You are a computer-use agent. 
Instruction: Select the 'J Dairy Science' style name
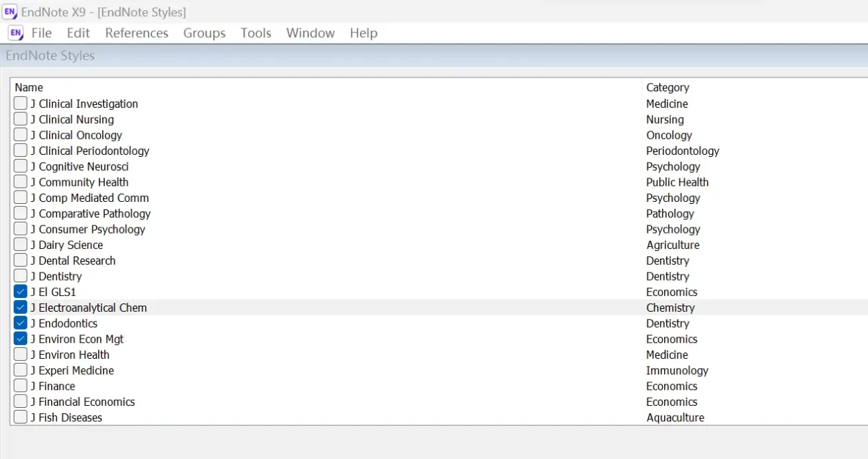(x=67, y=245)
